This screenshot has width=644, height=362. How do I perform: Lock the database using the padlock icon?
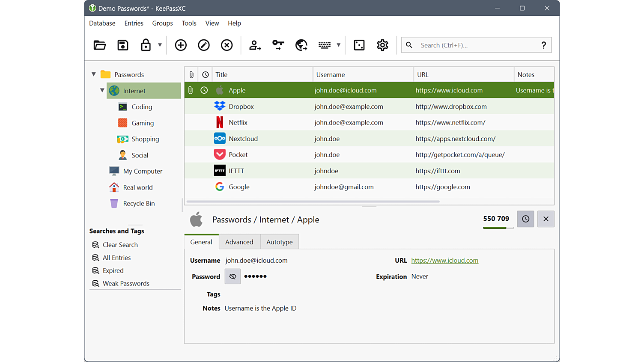click(x=146, y=45)
